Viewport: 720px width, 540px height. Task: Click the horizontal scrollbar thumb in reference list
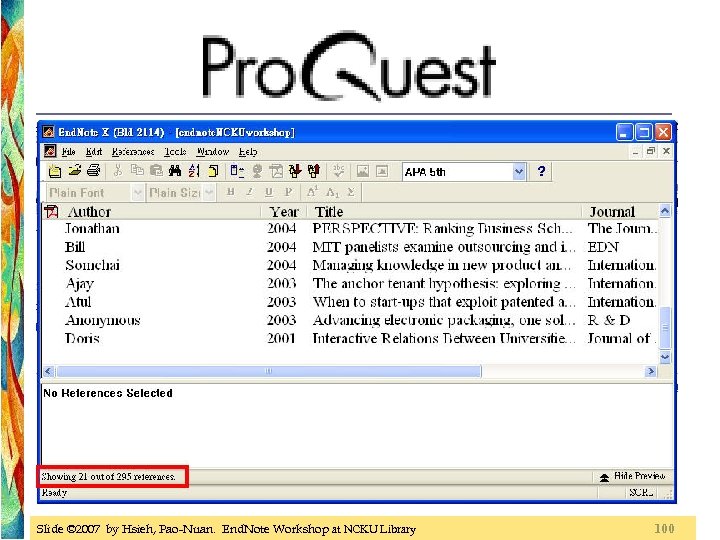[269, 371]
